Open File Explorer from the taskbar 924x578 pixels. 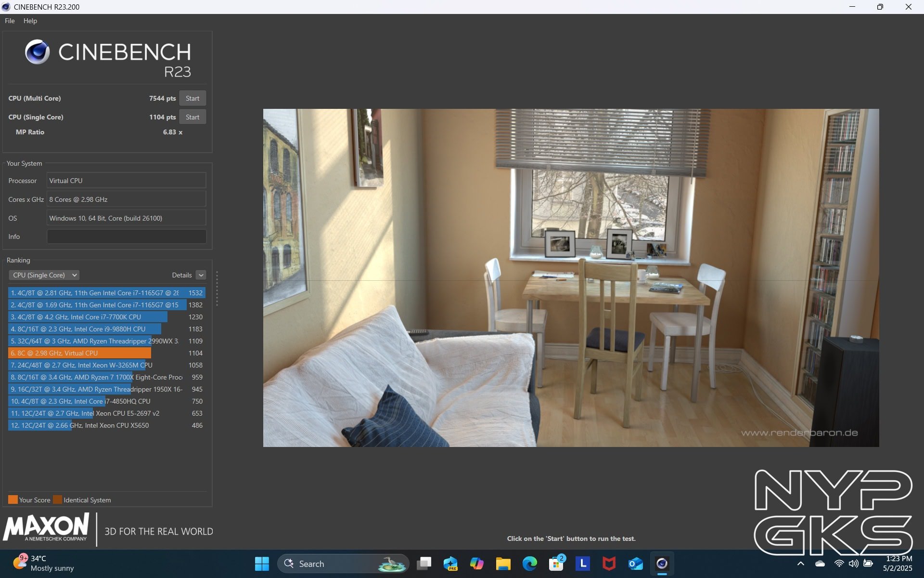(503, 564)
